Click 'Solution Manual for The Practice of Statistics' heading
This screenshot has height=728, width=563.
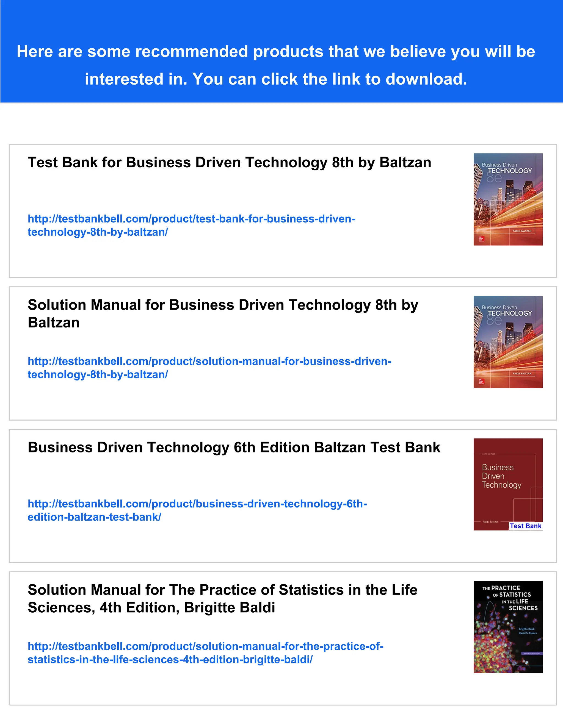click(222, 590)
